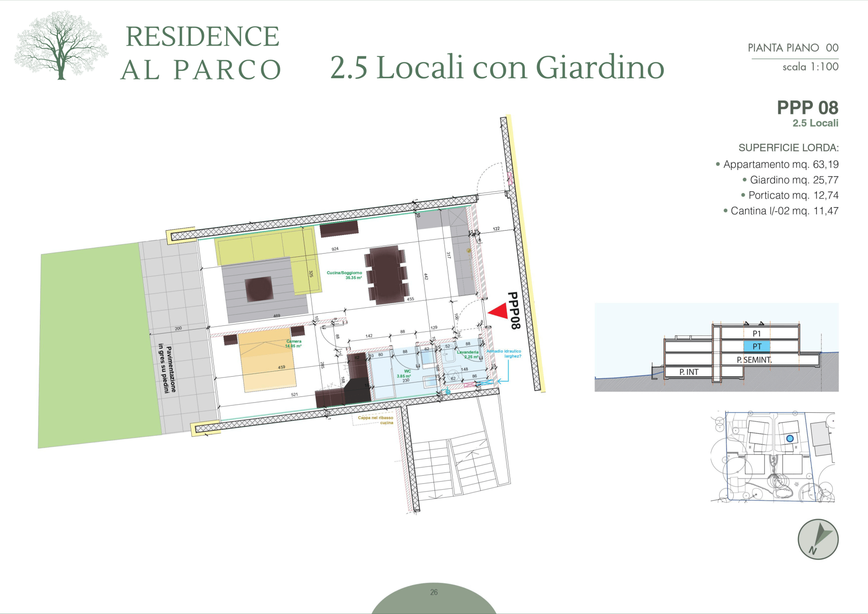Click the WC 3.85 m² room label
This screenshot has width=868, height=614.
pos(404,374)
